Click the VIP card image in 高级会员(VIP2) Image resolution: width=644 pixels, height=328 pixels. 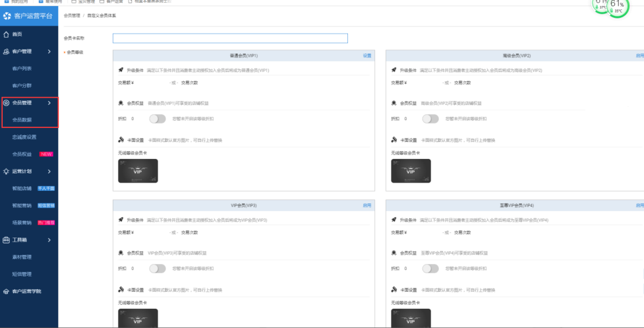(x=411, y=171)
